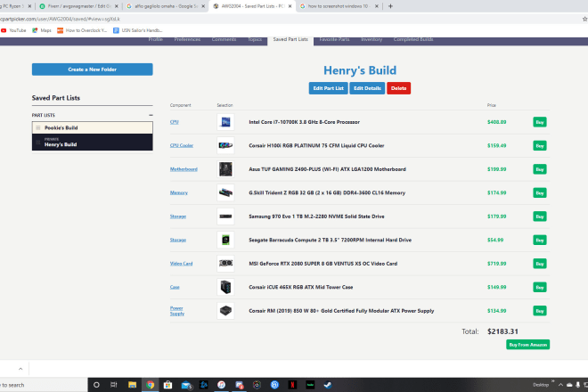Open a new browser tab with plus icon

[x=390, y=6]
